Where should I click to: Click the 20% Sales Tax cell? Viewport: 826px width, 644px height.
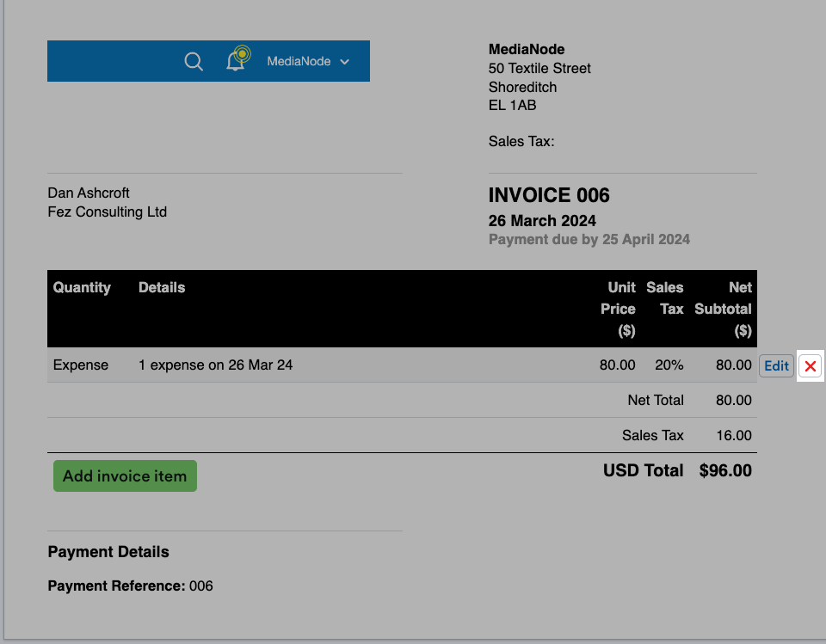pyautogui.click(x=670, y=365)
